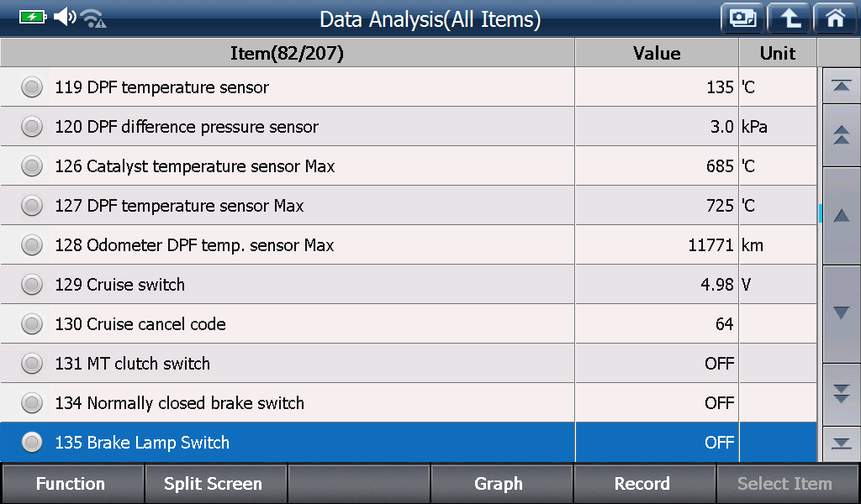Click the Value column header
This screenshot has height=504, width=861.
[657, 53]
